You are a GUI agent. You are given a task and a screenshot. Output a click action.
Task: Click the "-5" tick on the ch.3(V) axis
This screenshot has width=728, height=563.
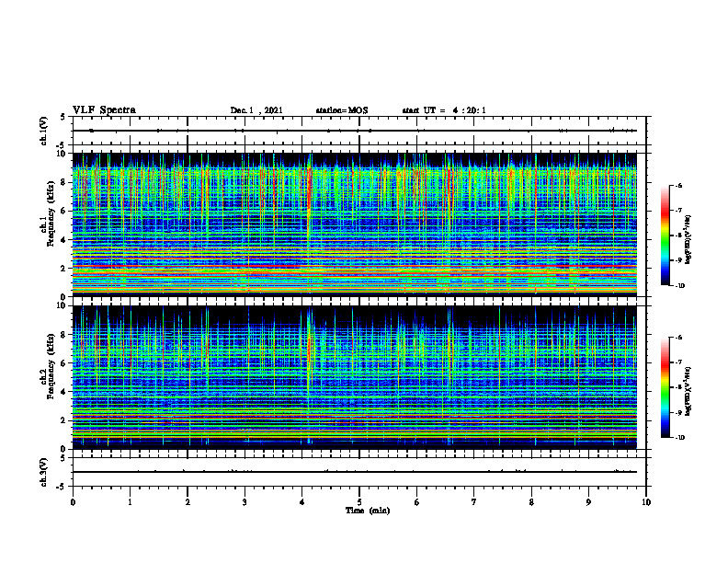coord(62,487)
